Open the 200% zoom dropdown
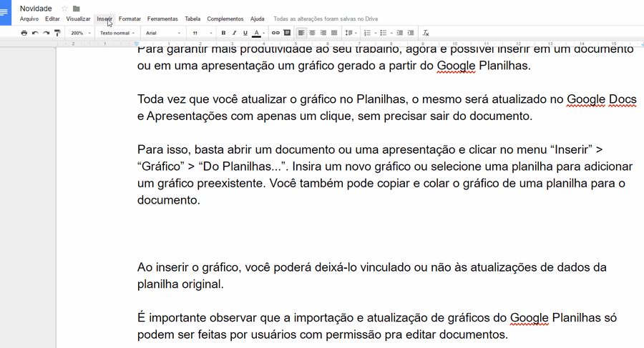This screenshot has height=348, width=644. tap(80, 33)
